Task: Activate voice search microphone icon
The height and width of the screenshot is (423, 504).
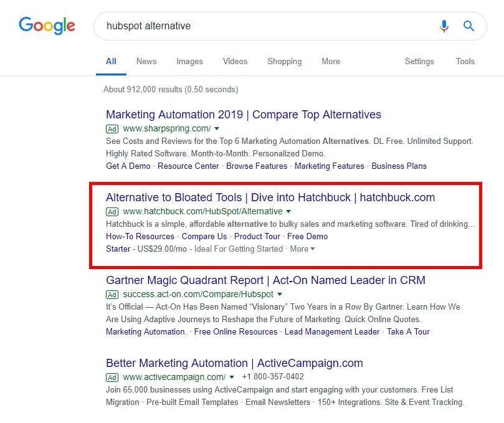Action: point(444,26)
